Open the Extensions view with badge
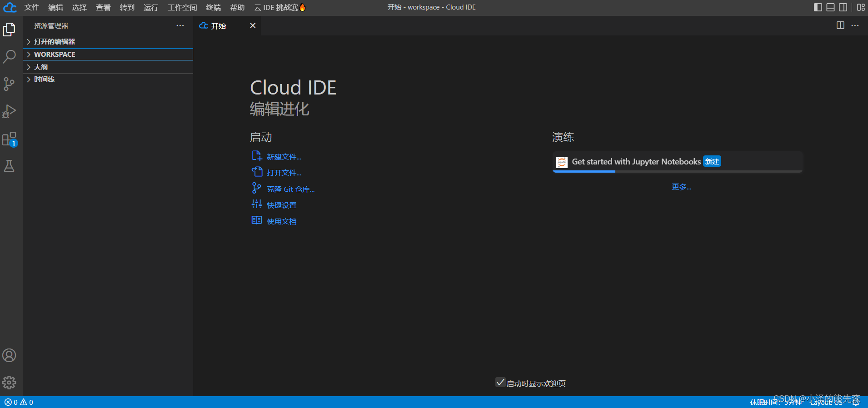The image size is (868, 408). (9, 139)
